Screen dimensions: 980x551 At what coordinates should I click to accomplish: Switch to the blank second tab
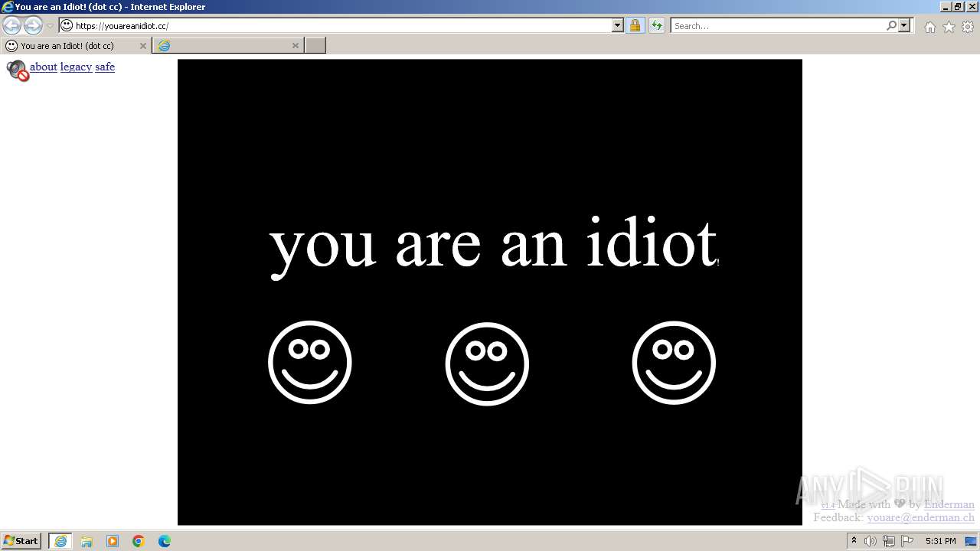pyautogui.click(x=228, y=46)
